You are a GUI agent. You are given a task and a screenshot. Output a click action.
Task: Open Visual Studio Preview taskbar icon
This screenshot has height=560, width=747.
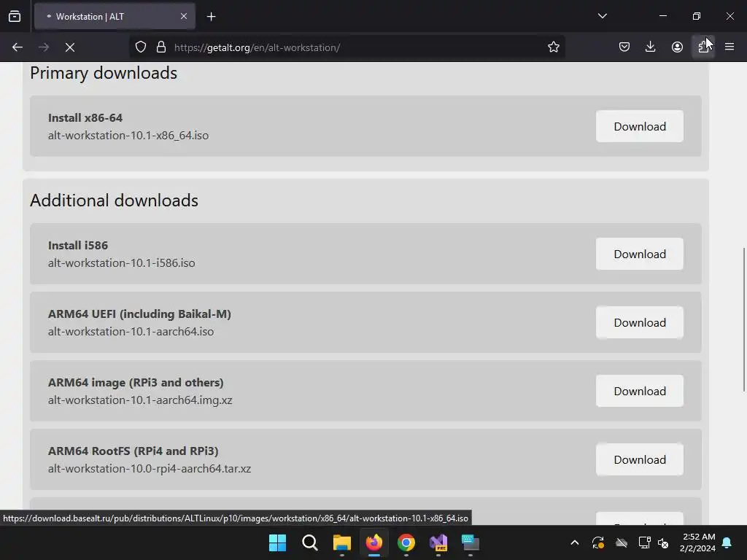pos(438,542)
